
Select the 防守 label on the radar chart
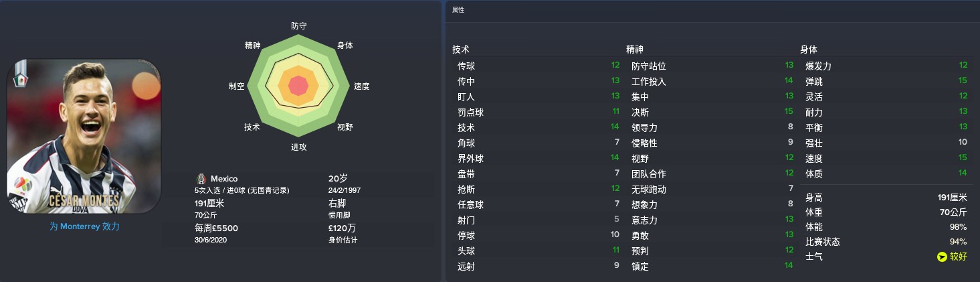299,26
